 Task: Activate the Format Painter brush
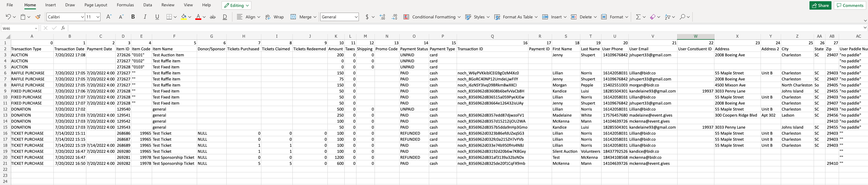click(38, 17)
